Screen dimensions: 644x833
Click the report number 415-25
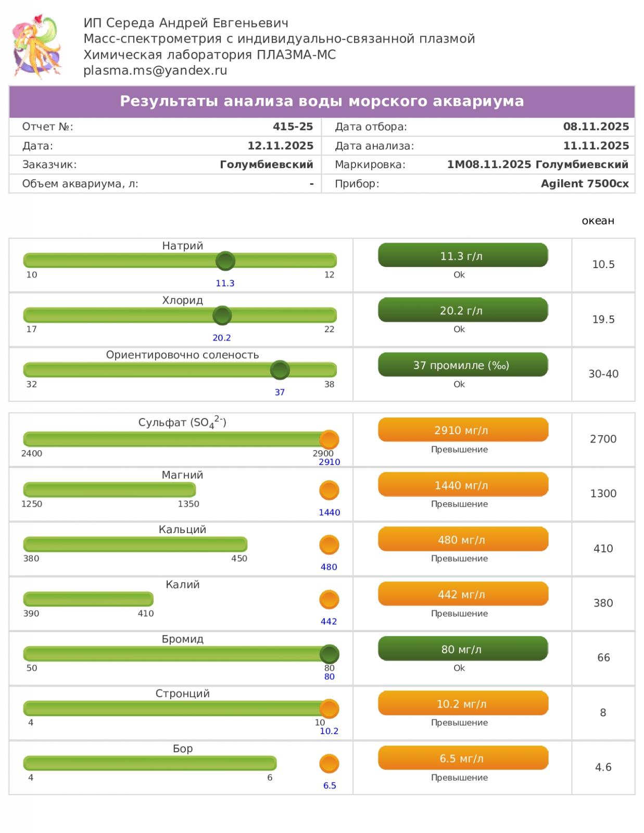[x=293, y=127]
